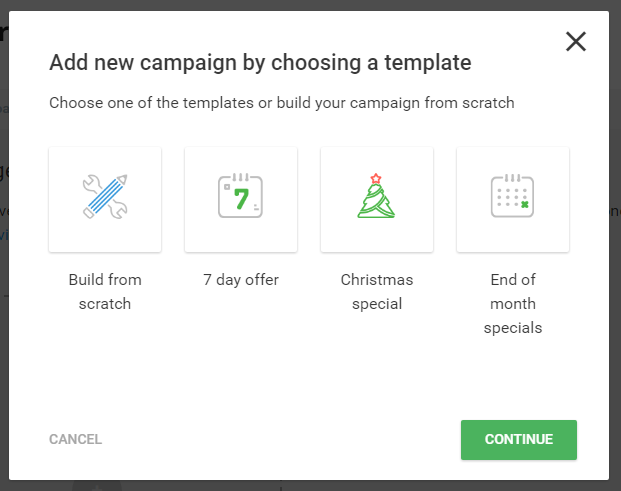Click the green cross on the calendar icon
This screenshot has width=621, height=491.
[x=525, y=205]
